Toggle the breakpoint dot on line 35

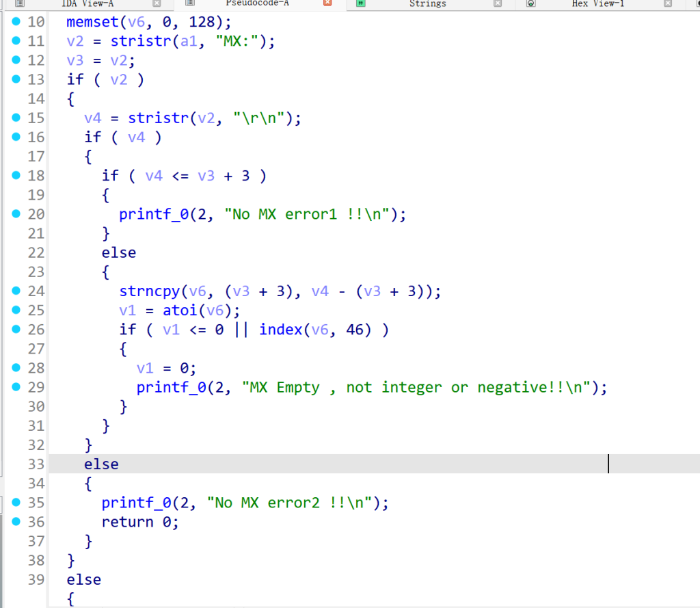pos(16,503)
